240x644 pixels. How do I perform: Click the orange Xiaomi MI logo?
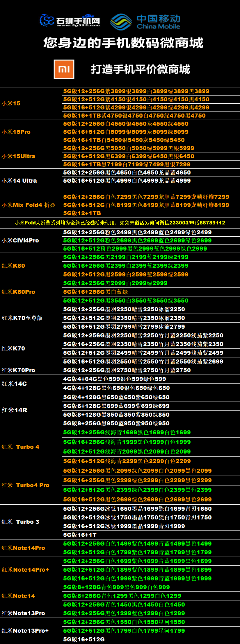(64, 69)
